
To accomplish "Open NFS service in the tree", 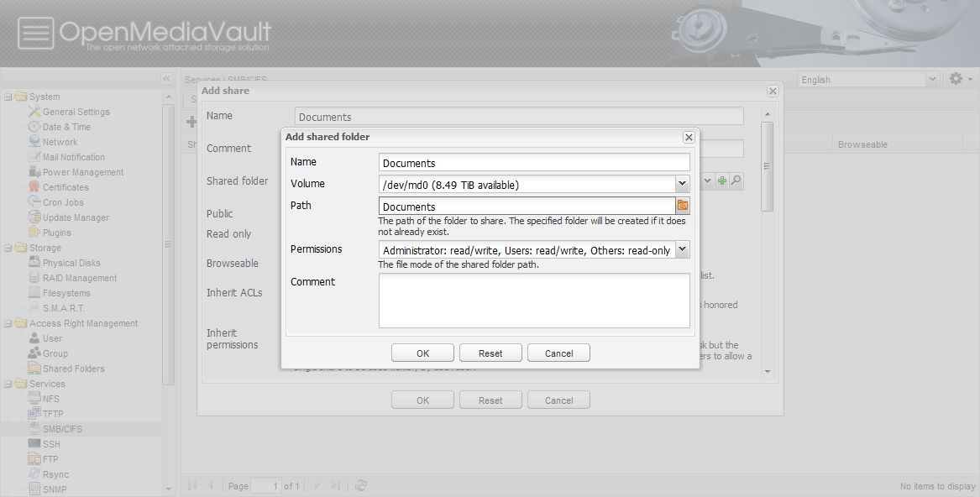I will coord(50,399).
